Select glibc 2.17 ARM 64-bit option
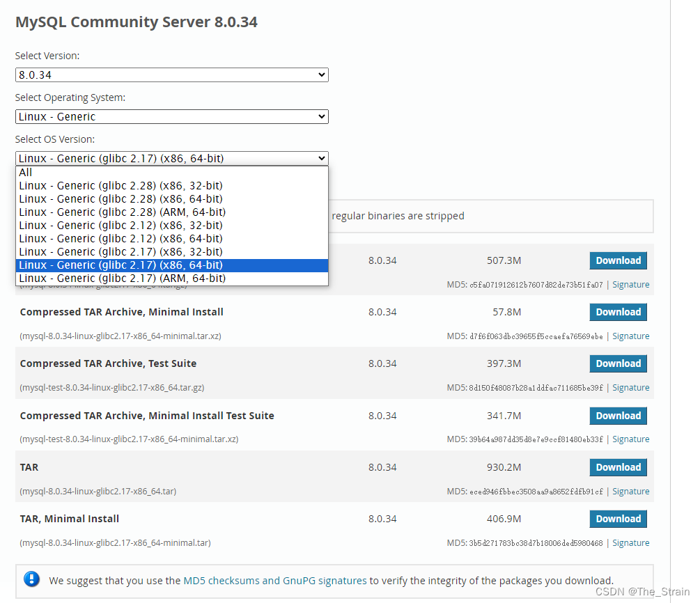The image size is (700, 603). point(172,279)
